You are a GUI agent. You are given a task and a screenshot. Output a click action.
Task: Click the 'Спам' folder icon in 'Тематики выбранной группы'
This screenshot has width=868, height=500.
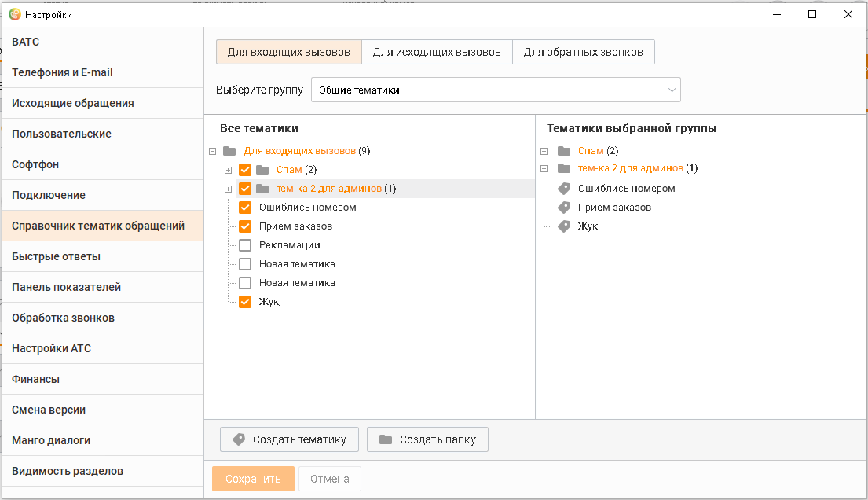564,151
